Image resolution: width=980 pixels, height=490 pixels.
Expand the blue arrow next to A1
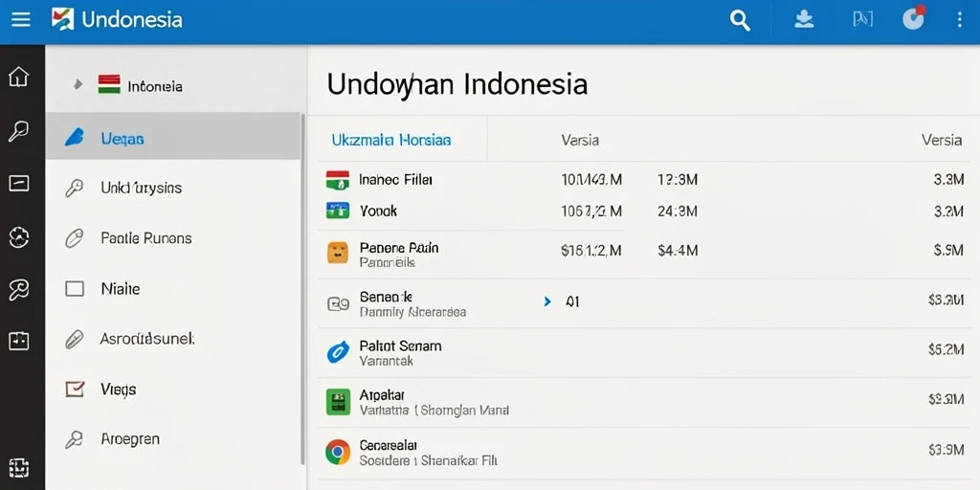[547, 301]
